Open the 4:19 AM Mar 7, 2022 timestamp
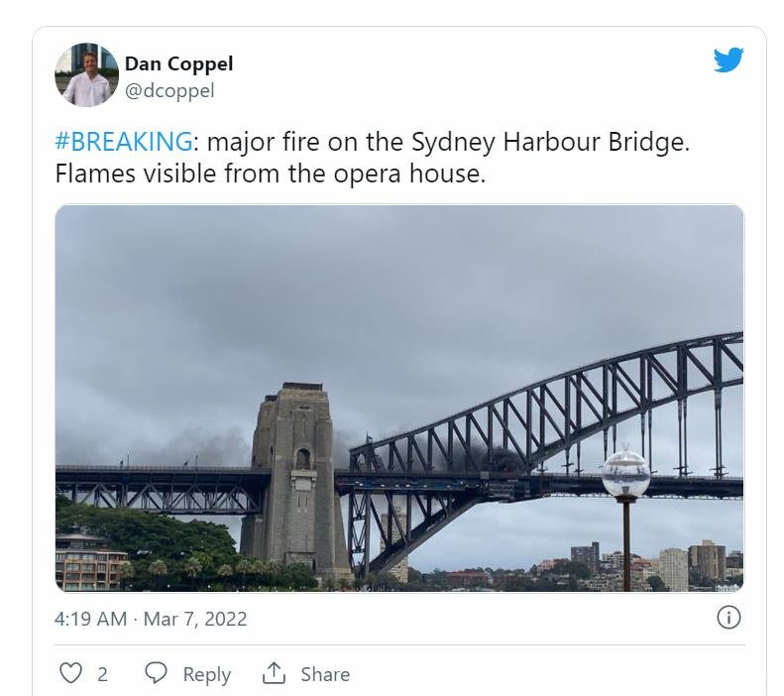This screenshot has height=696, width=784. point(151,619)
